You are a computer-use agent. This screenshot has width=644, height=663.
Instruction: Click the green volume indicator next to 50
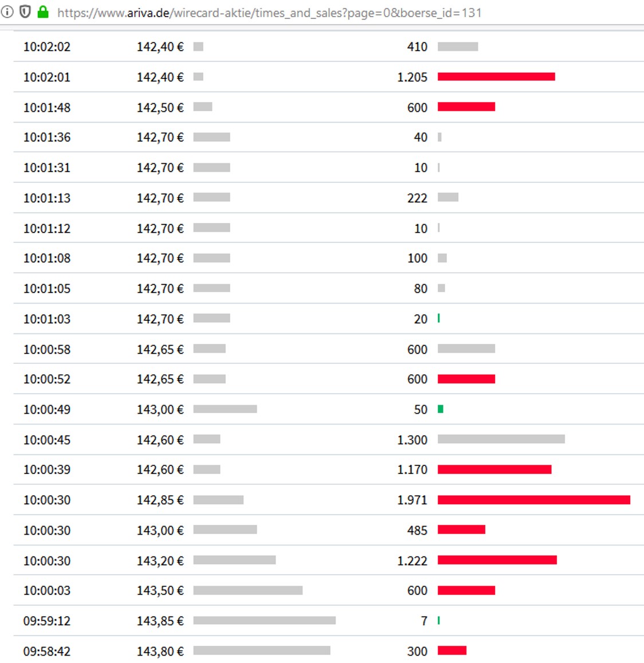point(440,409)
